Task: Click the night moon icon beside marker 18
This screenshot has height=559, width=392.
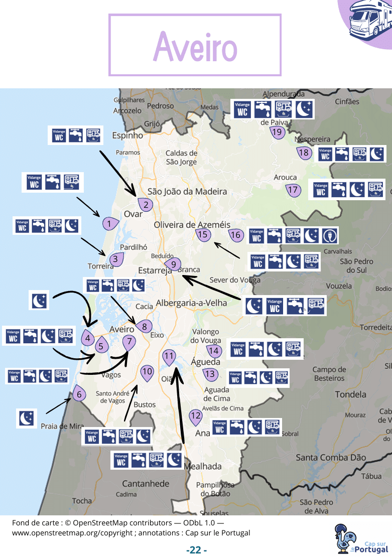Action: (x=376, y=155)
